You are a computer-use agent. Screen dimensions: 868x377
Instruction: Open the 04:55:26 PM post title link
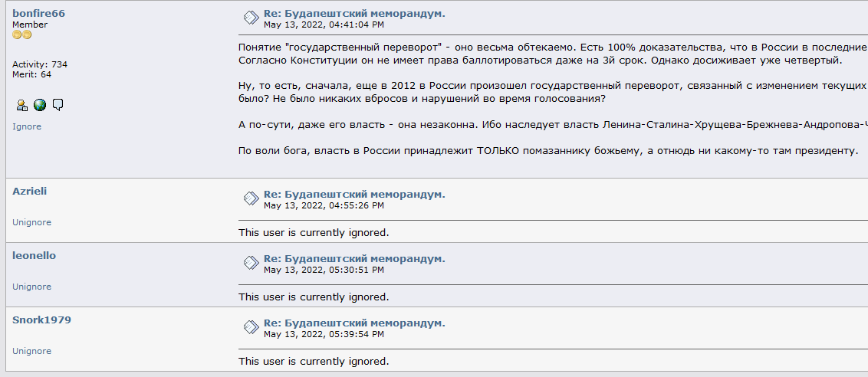354,195
